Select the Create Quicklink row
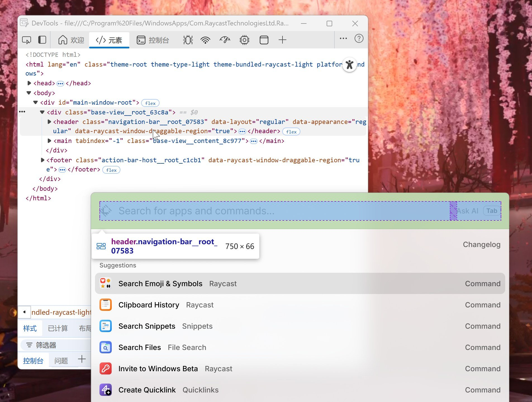 300,390
